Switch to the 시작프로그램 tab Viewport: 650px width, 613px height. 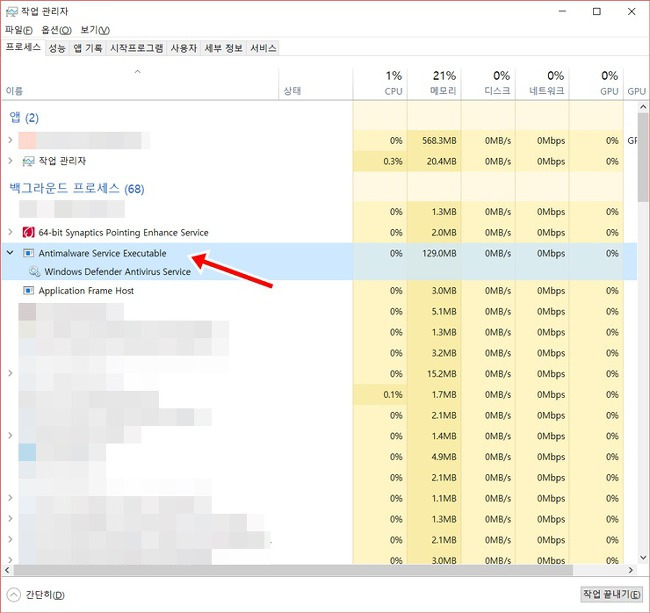(x=136, y=48)
